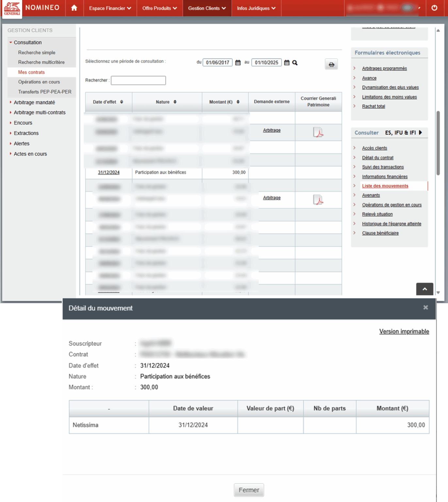Expand the Arbitrage mandaté tree item
The width and height of the screenshot is (448, 502).
coord(34,103)
